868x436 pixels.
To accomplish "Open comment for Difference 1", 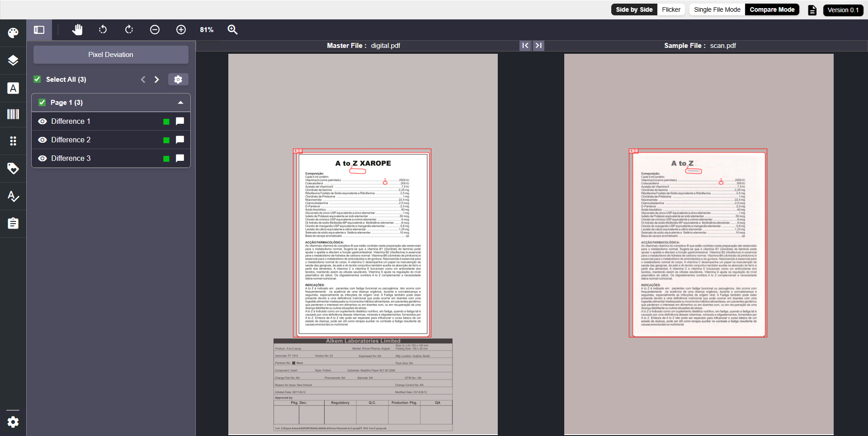I will (180, 121).
